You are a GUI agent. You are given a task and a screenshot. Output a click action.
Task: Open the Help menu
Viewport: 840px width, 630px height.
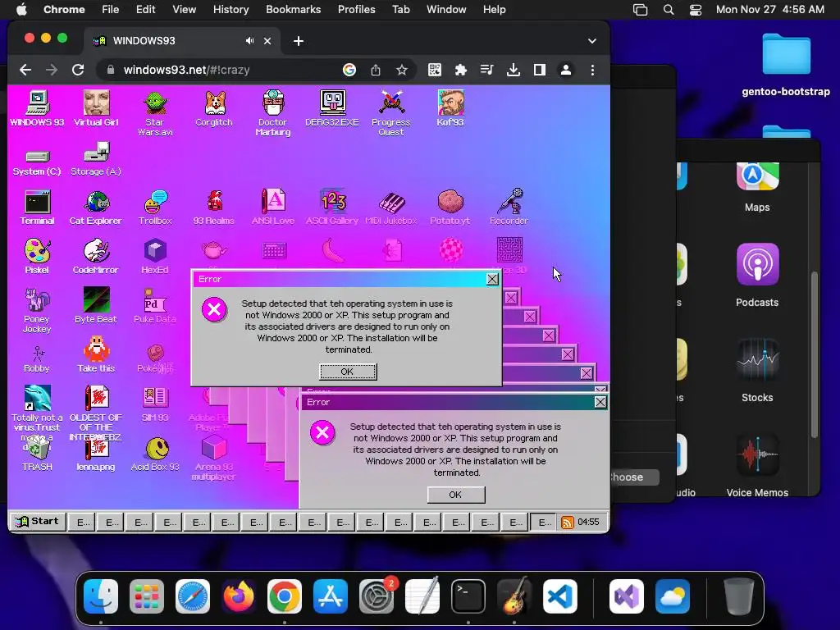point(494,9)
